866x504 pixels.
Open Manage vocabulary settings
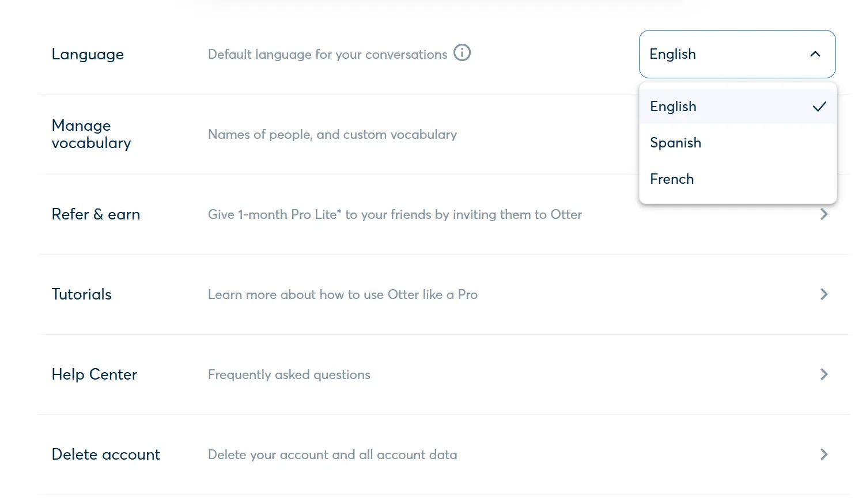[91, 134]
